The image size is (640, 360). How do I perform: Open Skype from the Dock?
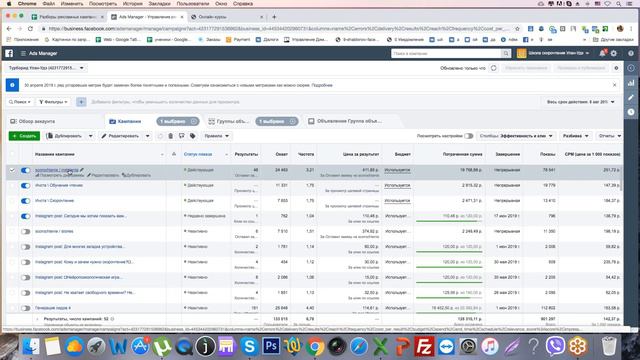point(249,346)
